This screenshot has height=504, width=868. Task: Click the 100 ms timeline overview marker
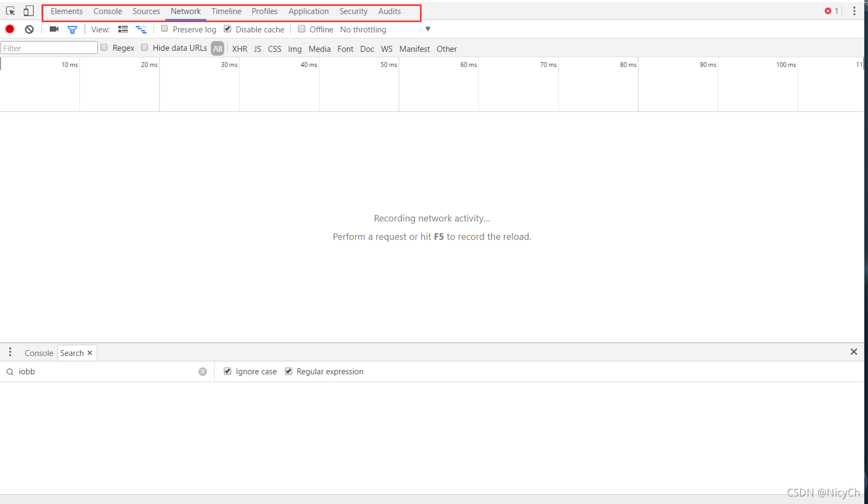(x=786, y=65)
